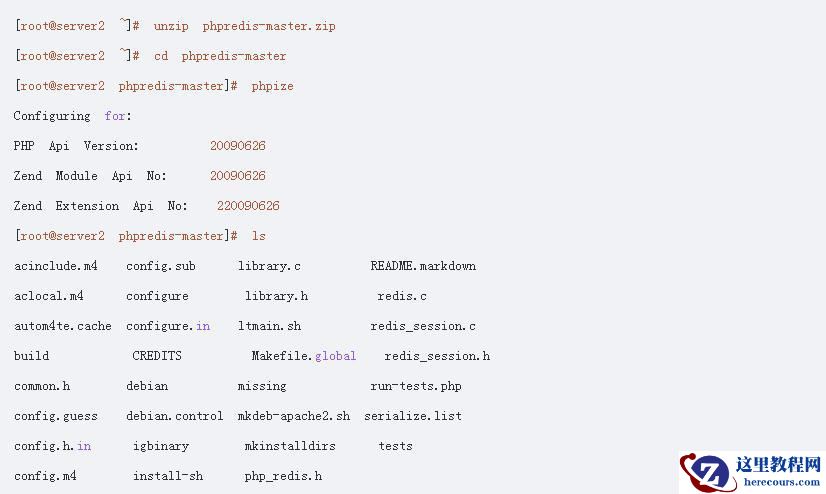Click the autom4te.cache entry
This screenshot has width=826, height=494.
(x=63, y=326)
